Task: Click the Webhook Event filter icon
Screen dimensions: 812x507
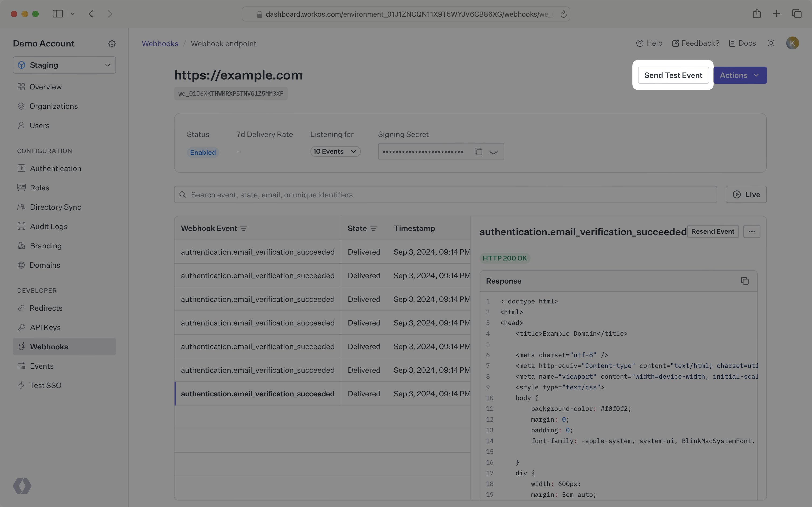Action: [x=244, y=228]
